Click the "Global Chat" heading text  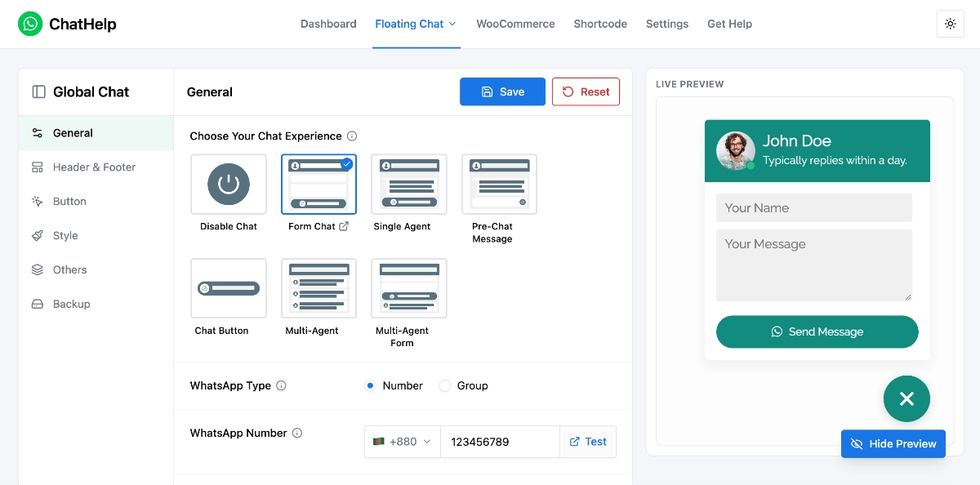point(91,92)
